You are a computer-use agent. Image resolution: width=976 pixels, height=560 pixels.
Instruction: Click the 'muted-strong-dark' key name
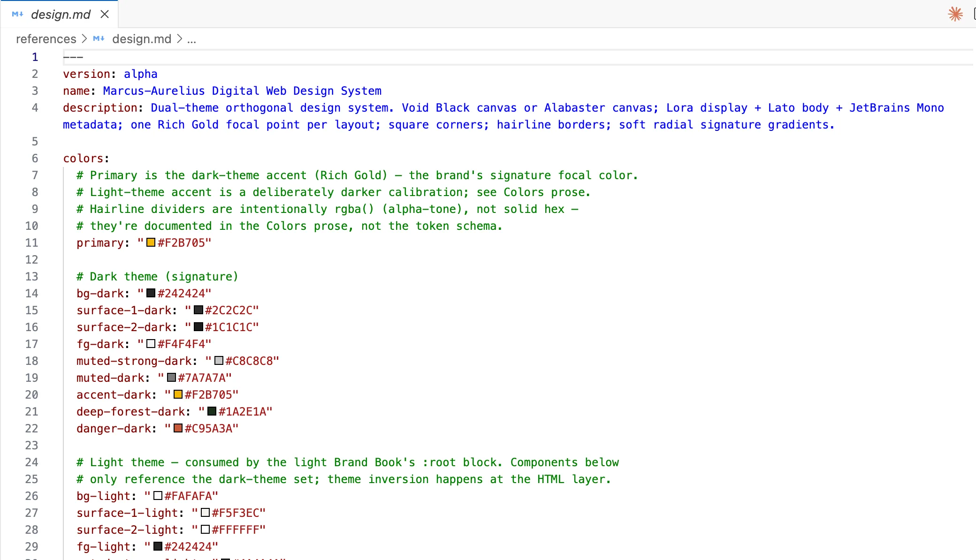134,361
